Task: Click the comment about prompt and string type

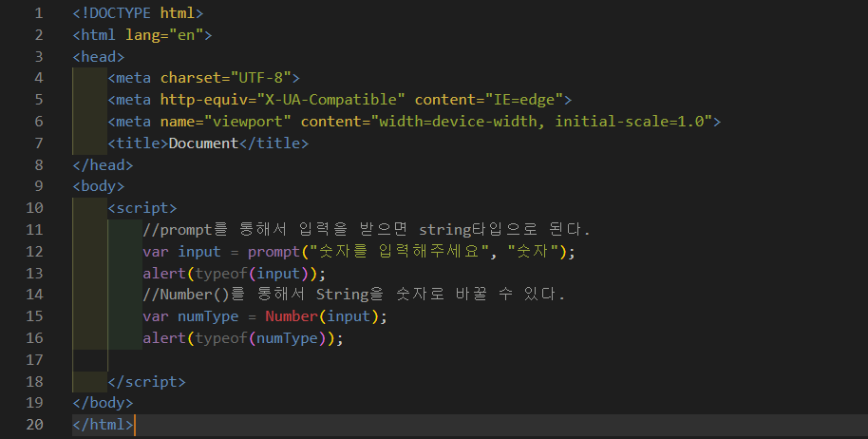Action: (367, 229)
